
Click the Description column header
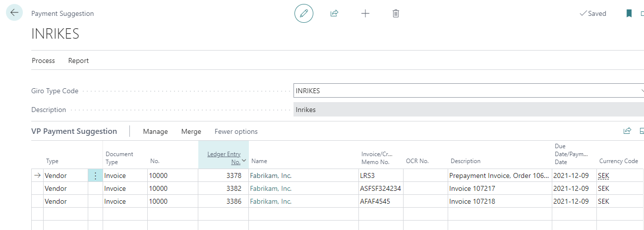(466, 161)
